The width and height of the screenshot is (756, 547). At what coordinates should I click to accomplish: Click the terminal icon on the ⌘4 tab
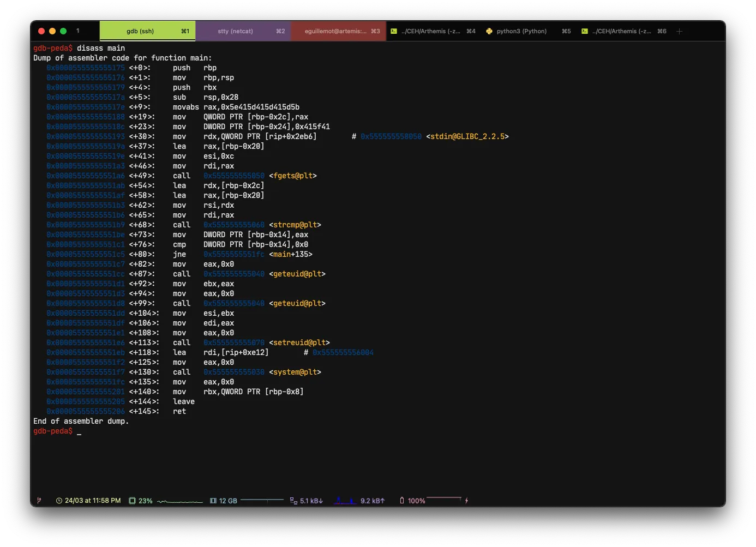pyautogui.click(x=394, y=31)
